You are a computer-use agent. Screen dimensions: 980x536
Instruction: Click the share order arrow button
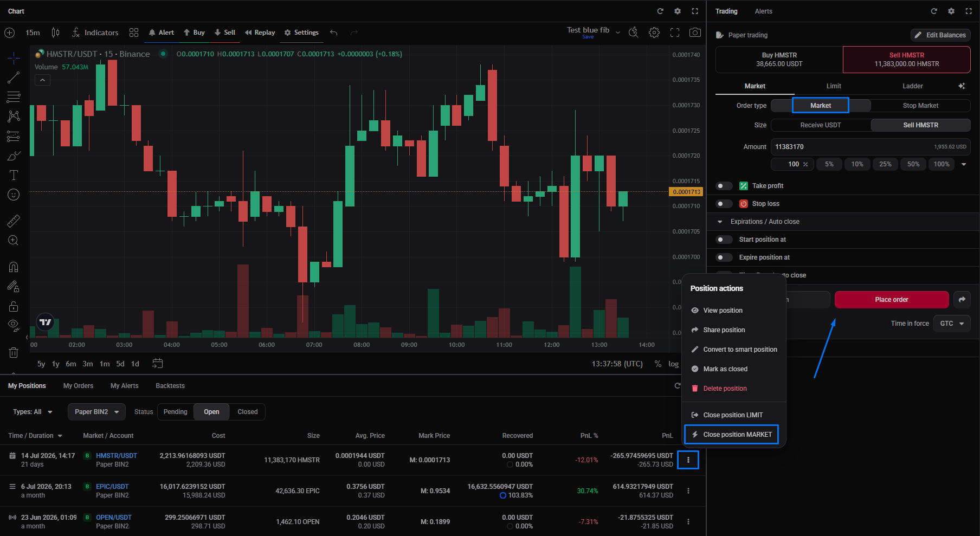tap(962, 300)
